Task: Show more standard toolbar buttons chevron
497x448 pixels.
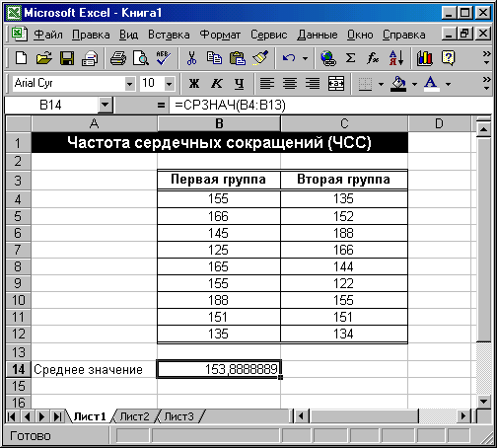Action: point(486,57)
